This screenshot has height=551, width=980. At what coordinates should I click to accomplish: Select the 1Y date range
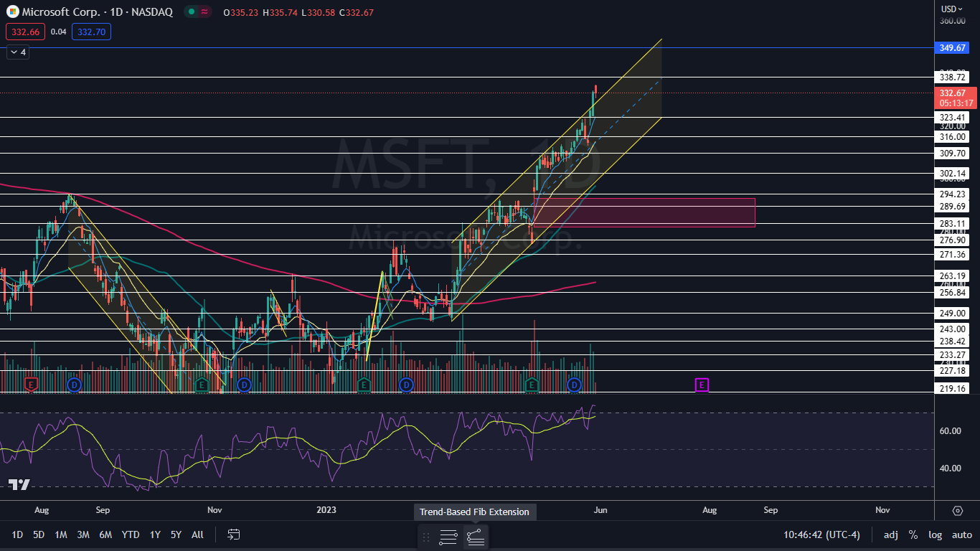[155, 534]
